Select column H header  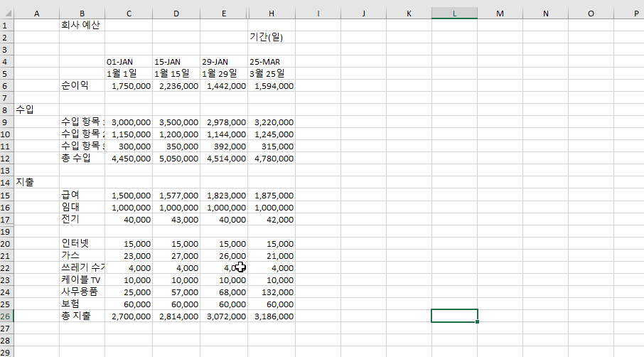pos(272,14)
